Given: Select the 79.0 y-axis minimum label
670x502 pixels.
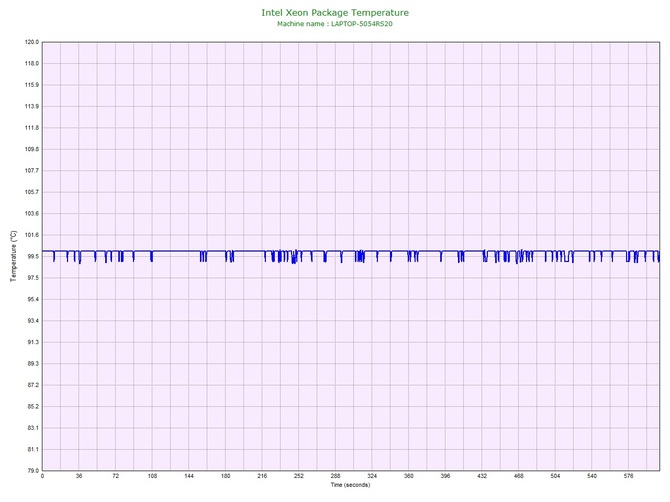Looking at the screenshot, I should pos(33,471).
